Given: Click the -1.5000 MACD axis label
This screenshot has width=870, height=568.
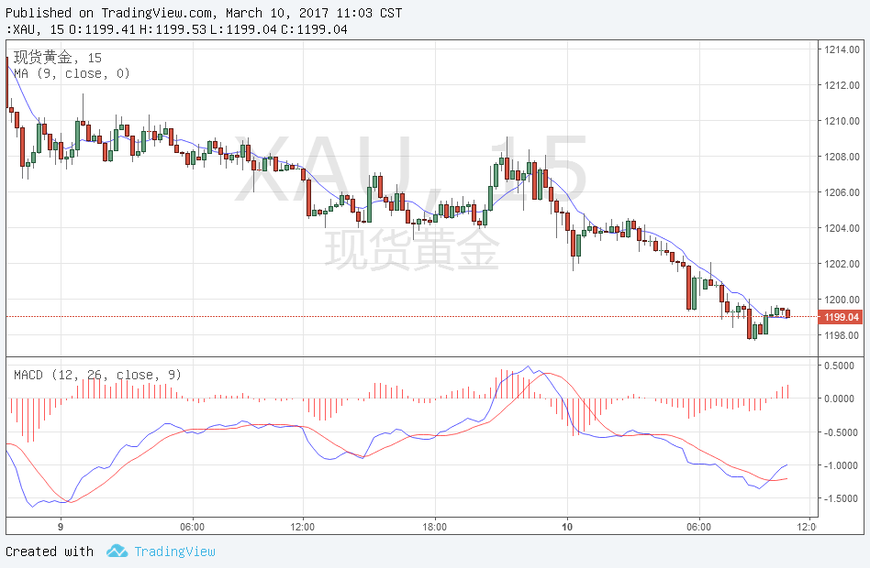Looking at the screenshot, I should coord(839,499).
